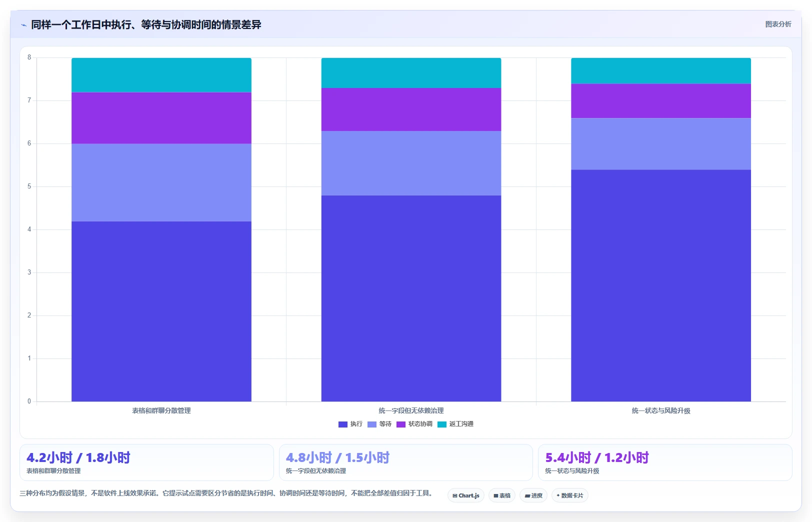Toggle the 状态协调 legend color box
This screenshot has height=522, width=812.
tap(401, 424)
